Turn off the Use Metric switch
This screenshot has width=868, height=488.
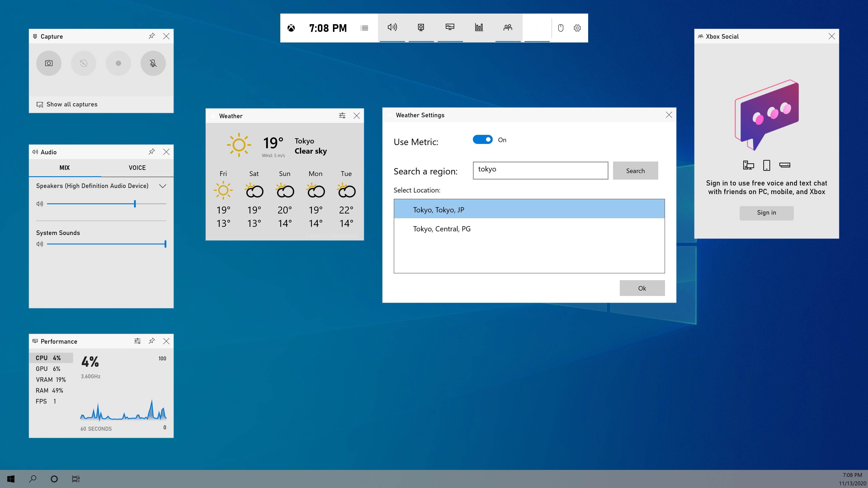483,139
